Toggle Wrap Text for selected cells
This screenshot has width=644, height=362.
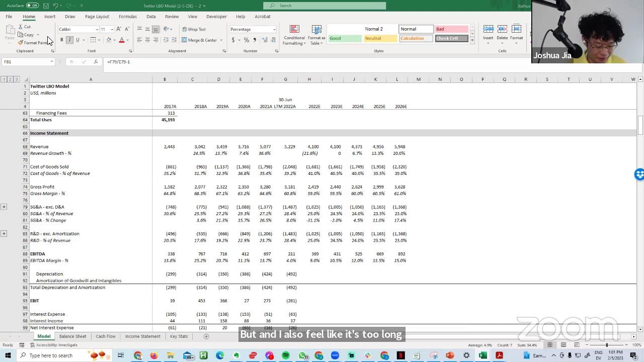click(194, 29)
